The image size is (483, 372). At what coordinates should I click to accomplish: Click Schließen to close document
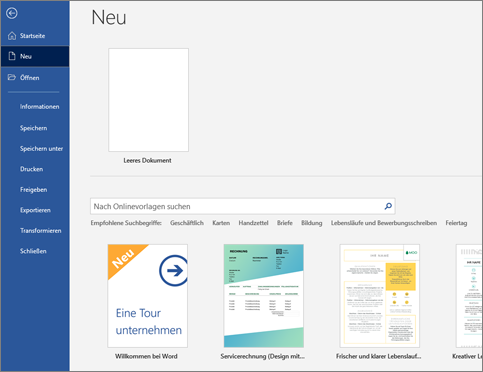(33, 251)
